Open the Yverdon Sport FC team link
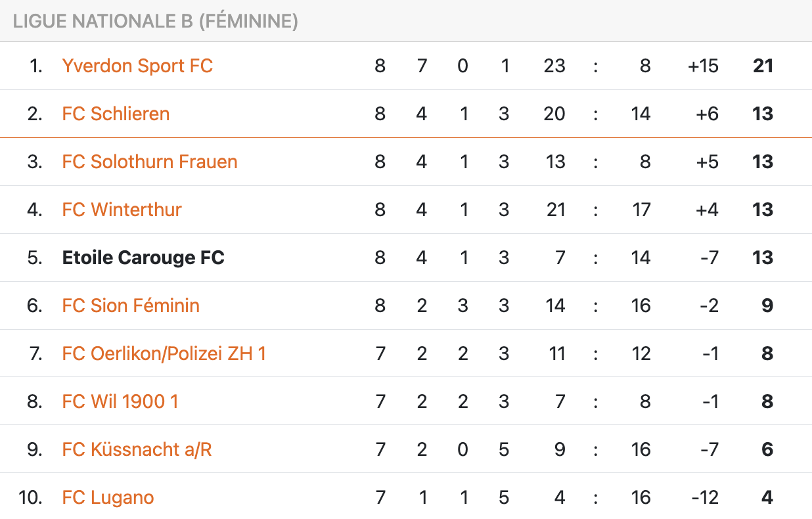The image size is (812, 519). tap(137, 66)
